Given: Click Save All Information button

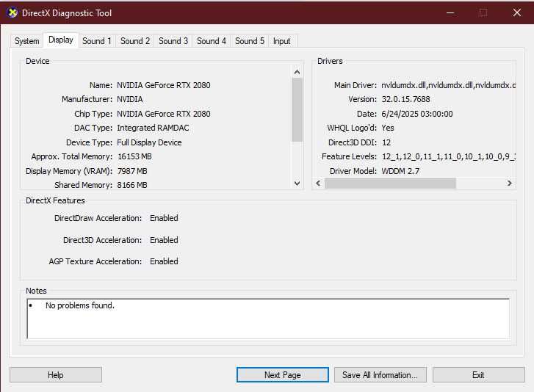Looking at the screenshot, I should [380, 374].
